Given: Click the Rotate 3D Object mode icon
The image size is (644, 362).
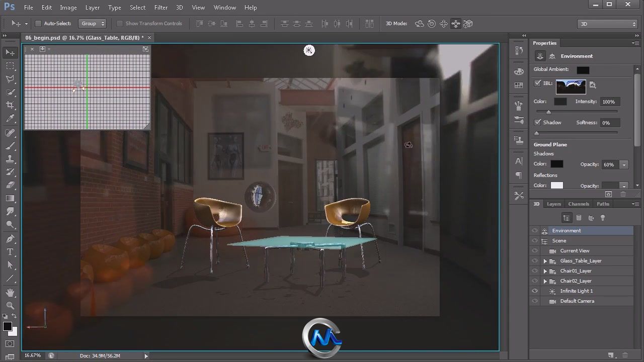Looking at the screenshot, I should coord(419,24).
